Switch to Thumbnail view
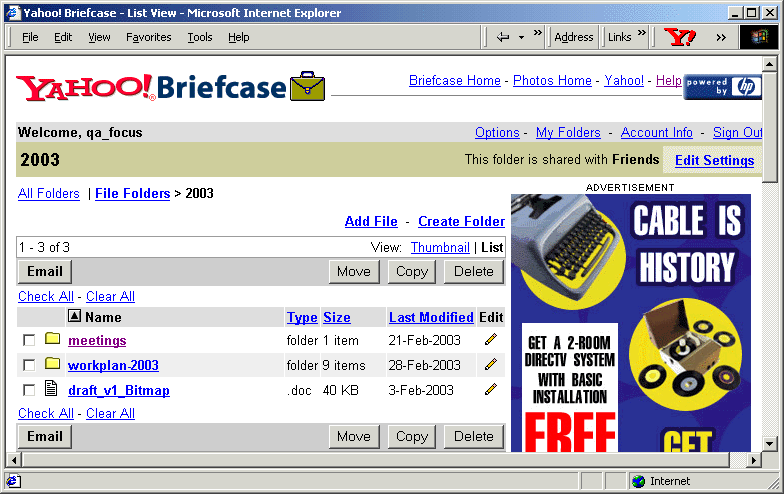The width and height of the screenshot is (784, 494). coord(440,248)
